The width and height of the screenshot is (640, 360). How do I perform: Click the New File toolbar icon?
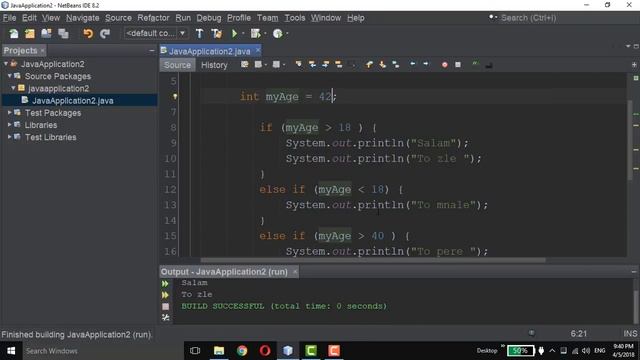coord(13,33)
